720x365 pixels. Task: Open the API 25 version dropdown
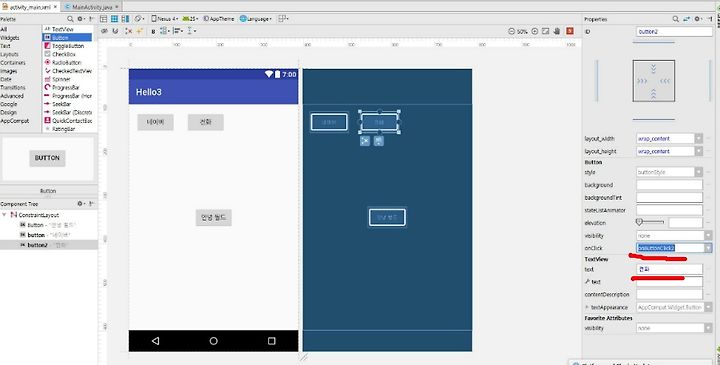[x=190, y=19]
